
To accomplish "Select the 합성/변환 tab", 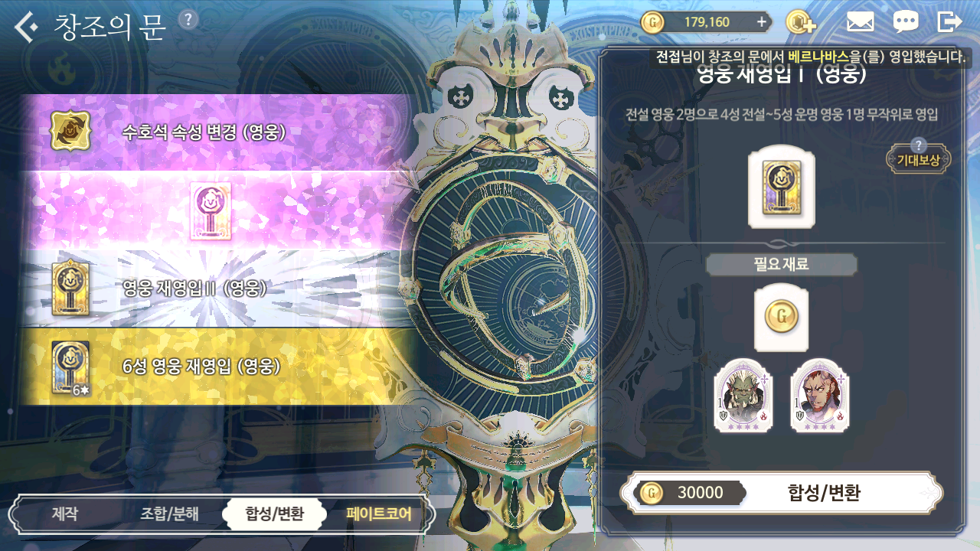I will (274, 514).
